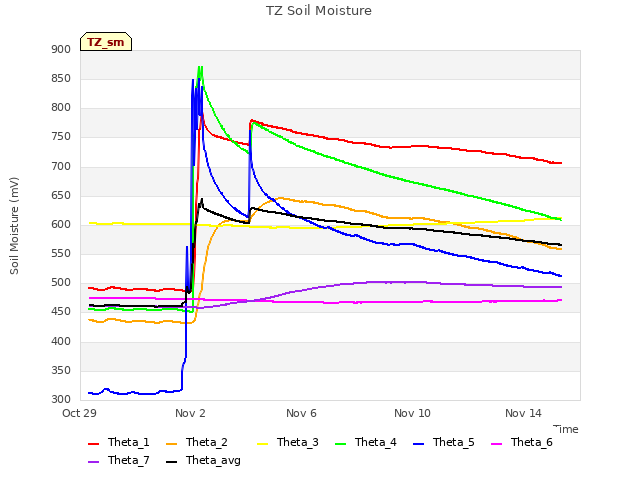This screenshot has width=640, height=480.
Task: Click the magenta Theta_6 legend swatch
Action: (497, 444)
